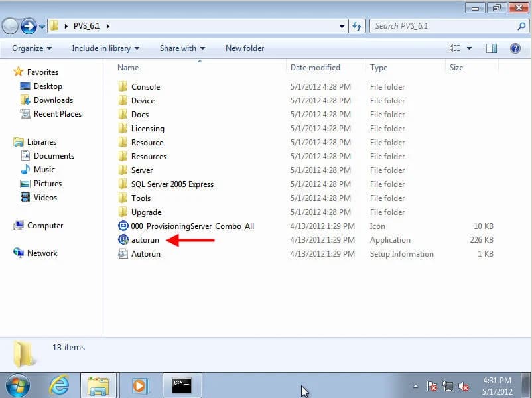The image size is (532, 398).
Task: Click the autorun Application file icon
Action: 123,239
